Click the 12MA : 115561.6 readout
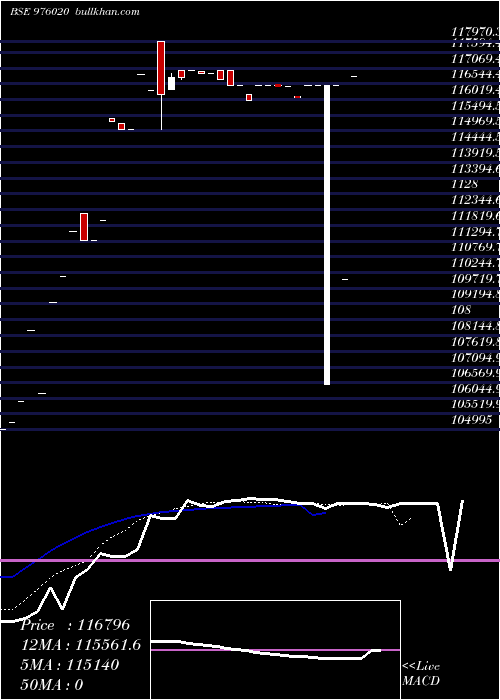This screenshot has height=700, width=500. click(80, 645)
